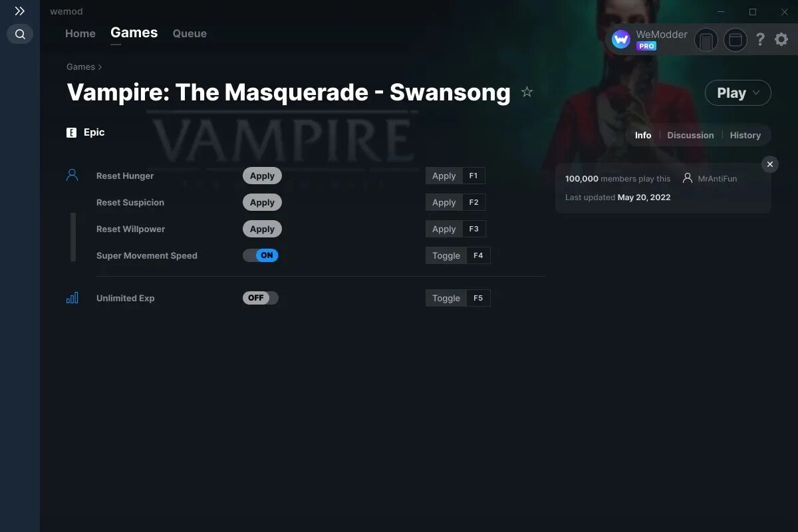Viewport: 798px width, 532px height.
Task: Enable the Unlimited Exp toggle
Action: [x=261, y=298]
